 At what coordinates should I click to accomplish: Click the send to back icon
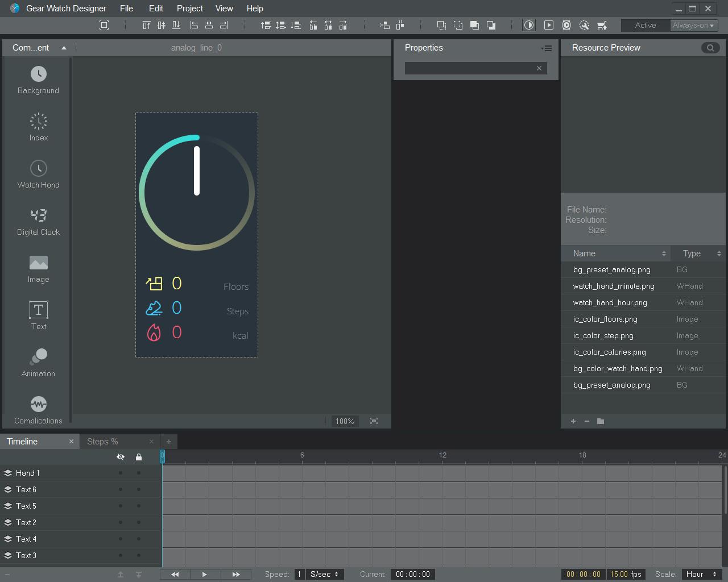[491, 25]
